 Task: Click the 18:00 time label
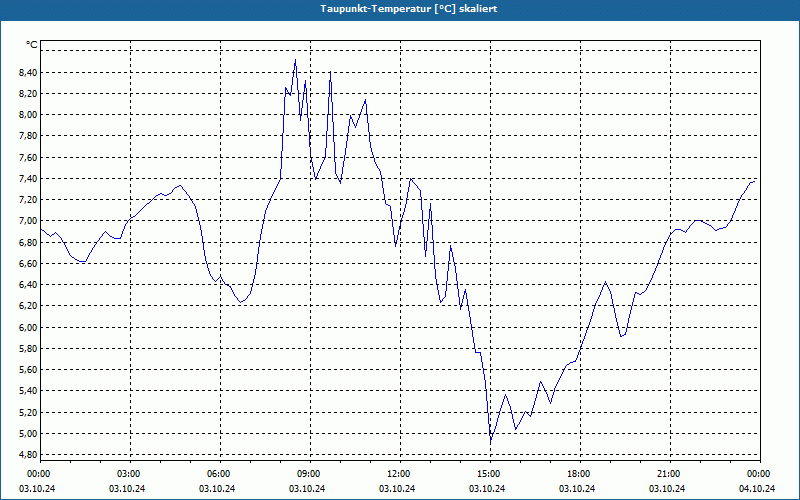click(x=580, y=474)
